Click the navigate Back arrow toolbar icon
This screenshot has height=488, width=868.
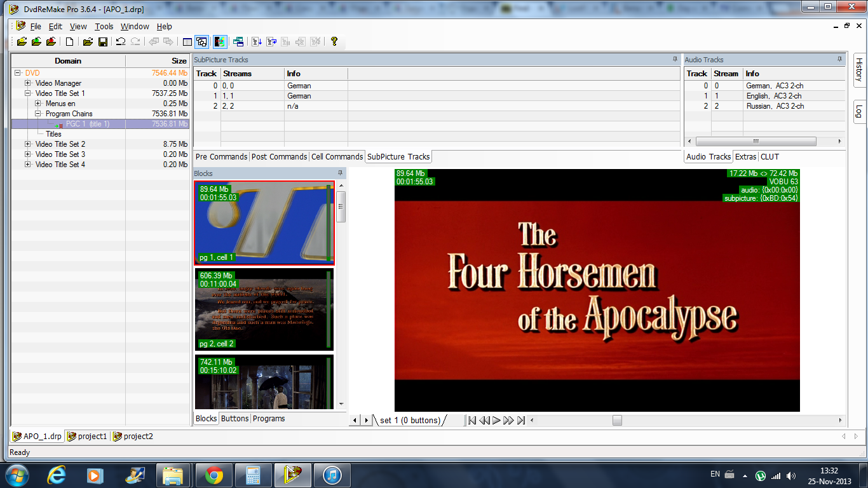pos(154,42)
